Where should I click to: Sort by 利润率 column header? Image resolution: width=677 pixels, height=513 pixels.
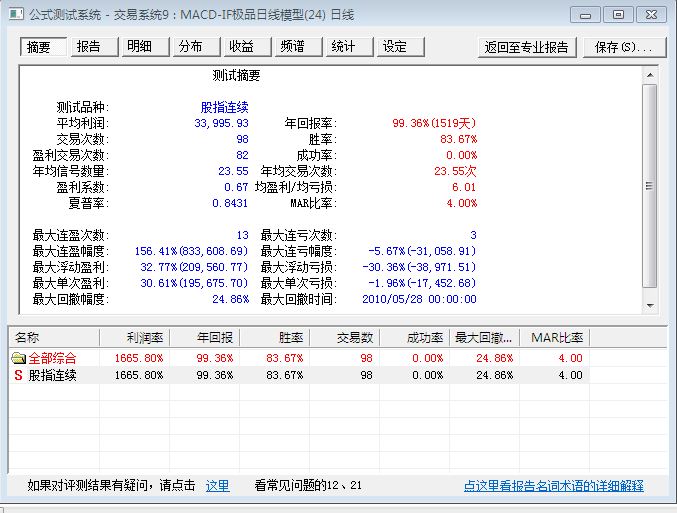(x=134, y=337)
